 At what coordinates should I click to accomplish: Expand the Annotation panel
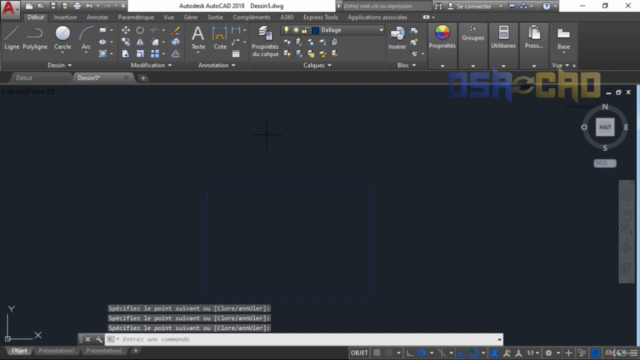click(x=216, y=65)
